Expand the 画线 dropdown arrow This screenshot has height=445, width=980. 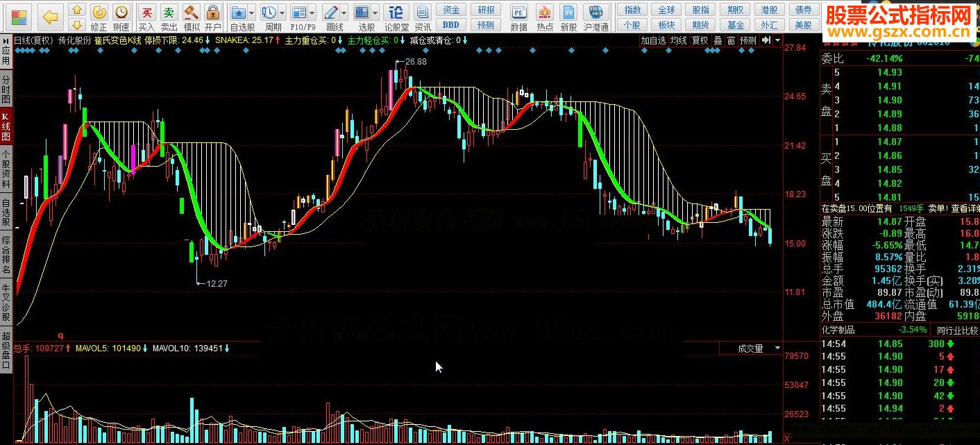coord(346,13)
